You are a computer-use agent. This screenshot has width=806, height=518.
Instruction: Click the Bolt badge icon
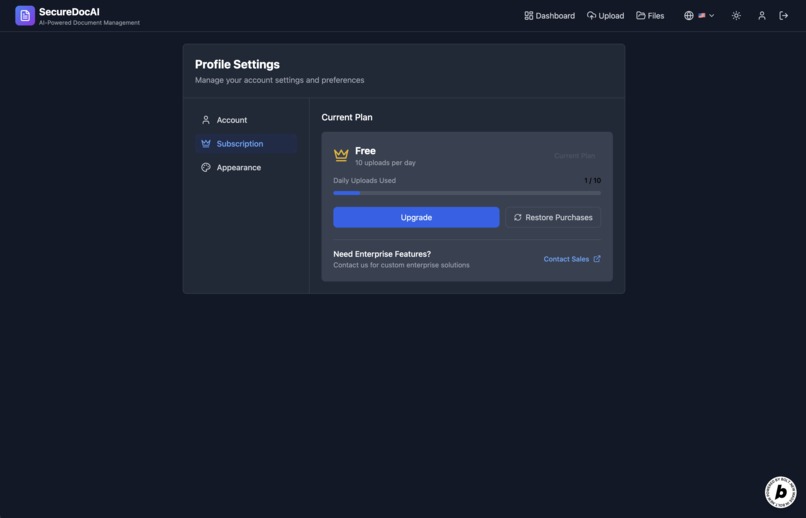click(780, 492)
